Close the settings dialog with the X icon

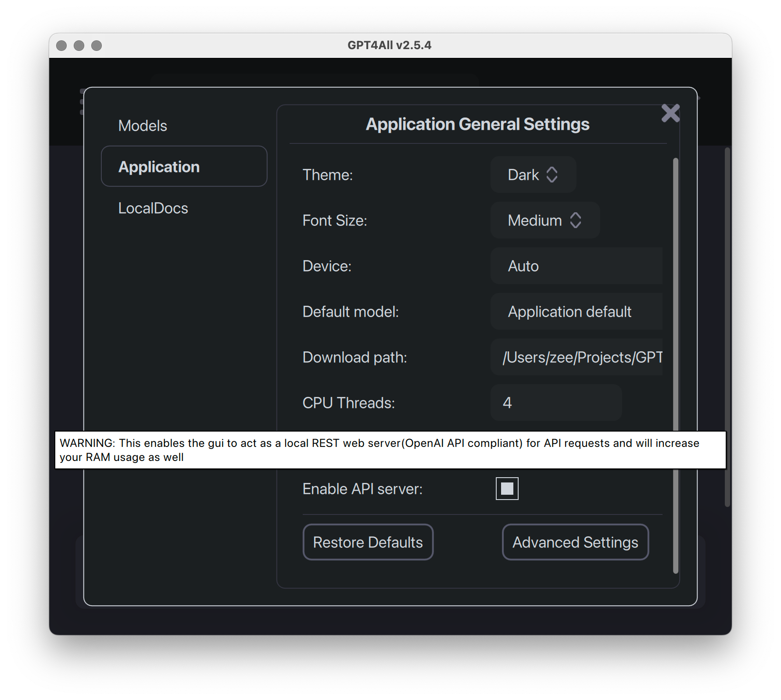670,113
